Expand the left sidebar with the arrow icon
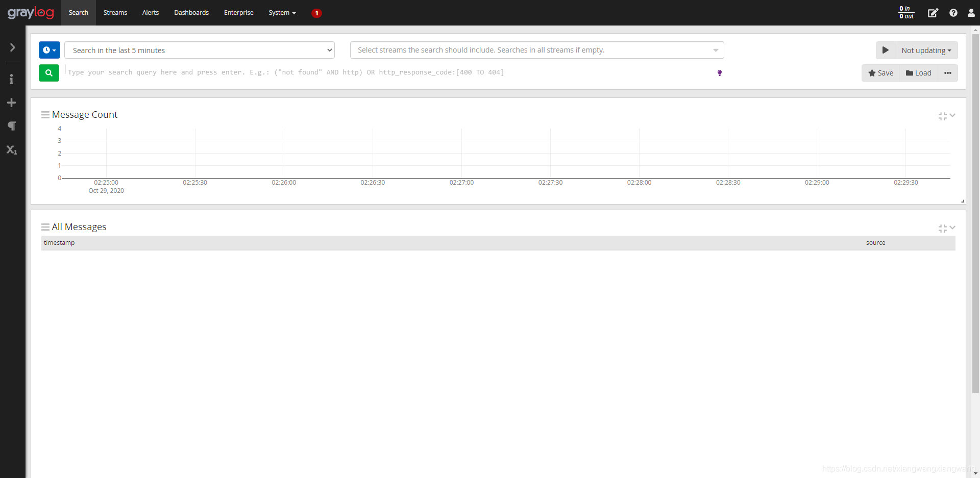The width and height of the screenshot is (980, 478). click(x=12, y=47)
